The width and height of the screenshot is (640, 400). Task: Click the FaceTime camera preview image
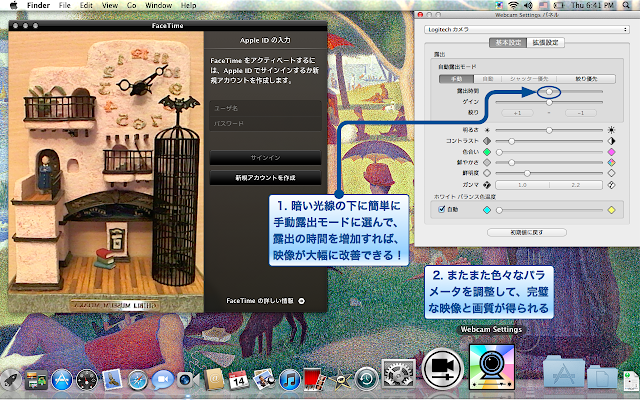(x=106, y=171)
